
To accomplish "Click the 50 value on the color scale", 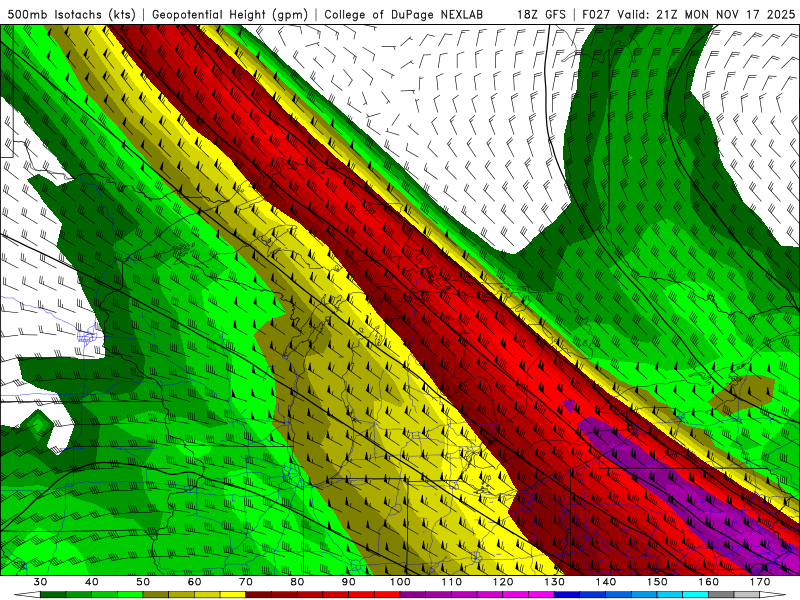I will (x=143, y=582).
